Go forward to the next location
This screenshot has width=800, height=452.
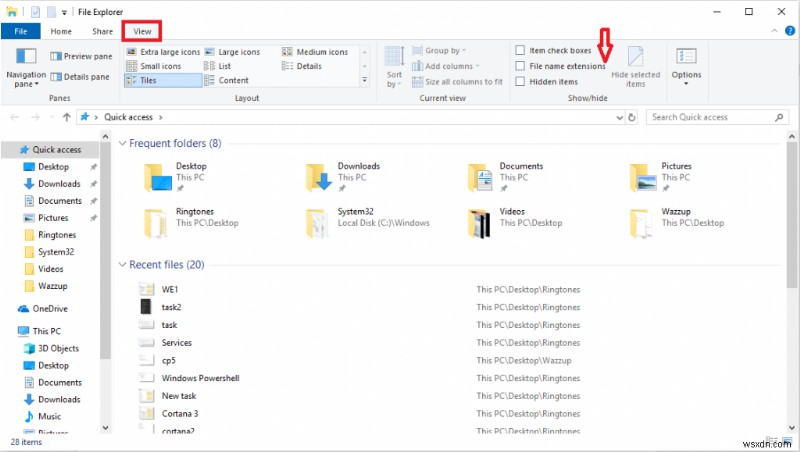[35, 117]
